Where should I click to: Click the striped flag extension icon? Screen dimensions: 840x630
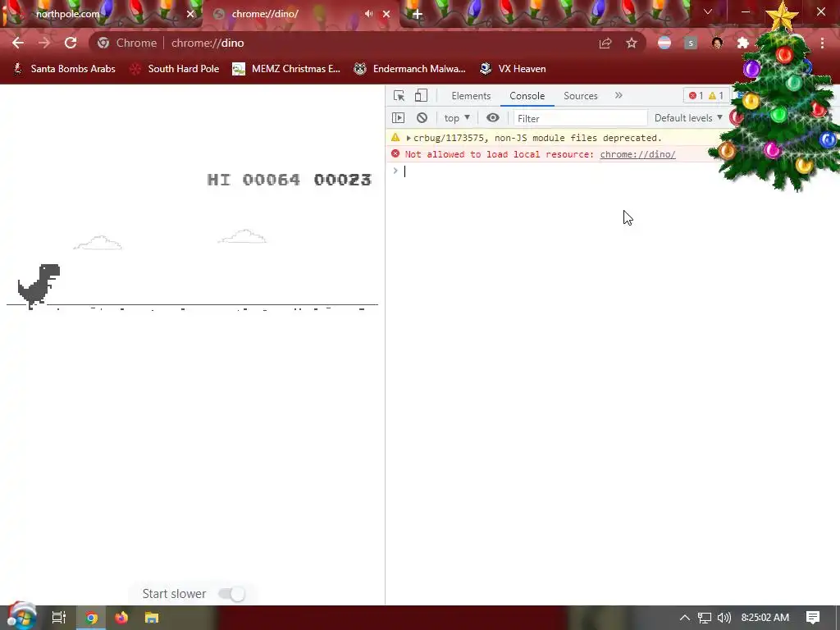click(x=664, y=43)
